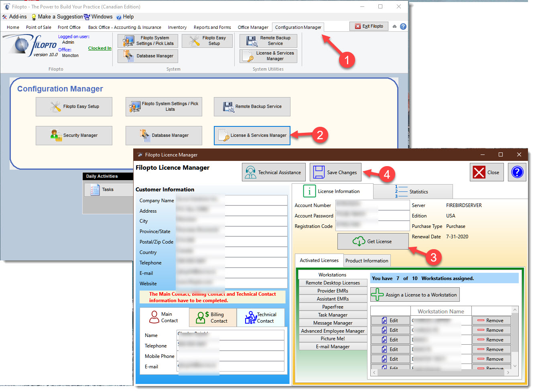The height and width of the screenshot is (392, 534).
Task: Click the Company Name field
Action: click(231, 201)
